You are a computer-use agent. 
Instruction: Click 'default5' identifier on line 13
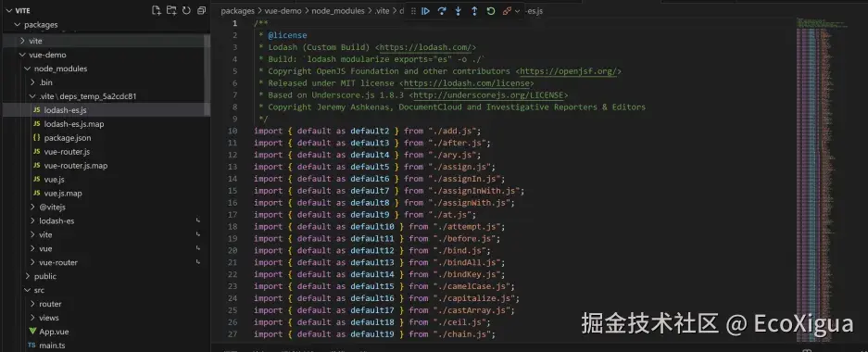[x=370, y=167]
